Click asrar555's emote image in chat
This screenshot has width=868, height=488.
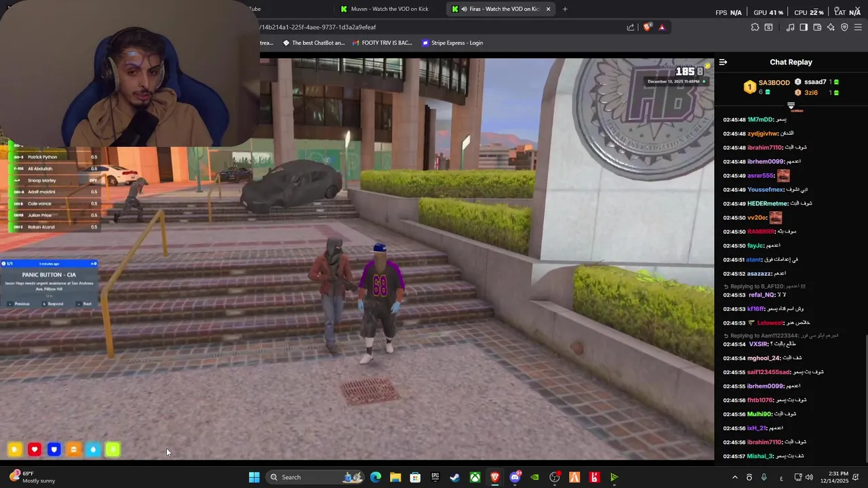click(783, 176)
